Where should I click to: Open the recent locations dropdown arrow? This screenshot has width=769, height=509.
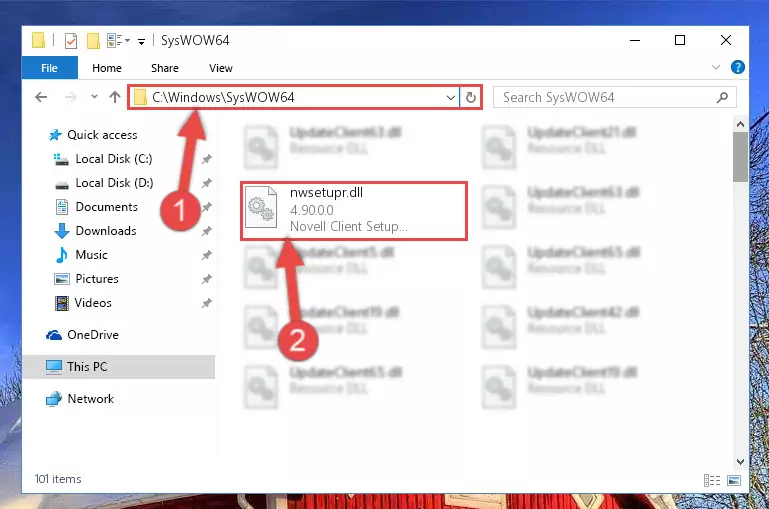94,97
